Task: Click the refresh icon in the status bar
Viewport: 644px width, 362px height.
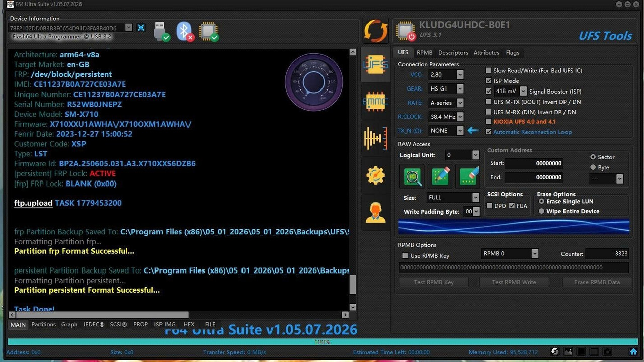Action: pos(554,352)
